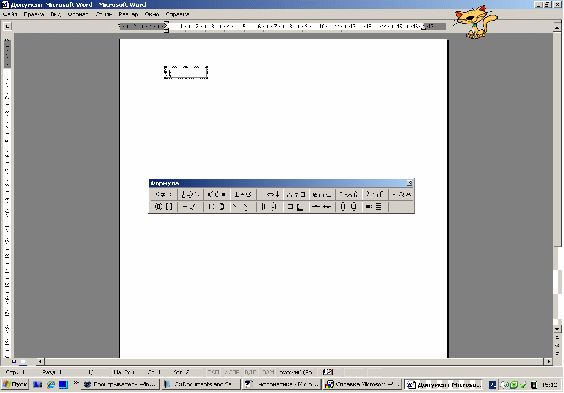Open the arrow symbols palette
564x393 pixels.
tap(270, 195)
